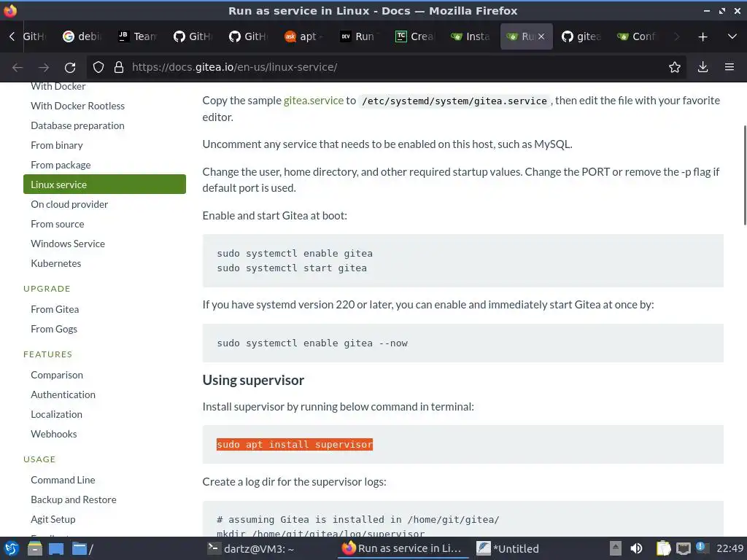This screenshot has width=747, height=560.
Task: Open the volume speaker tray icon
Action: pos(636,548)
